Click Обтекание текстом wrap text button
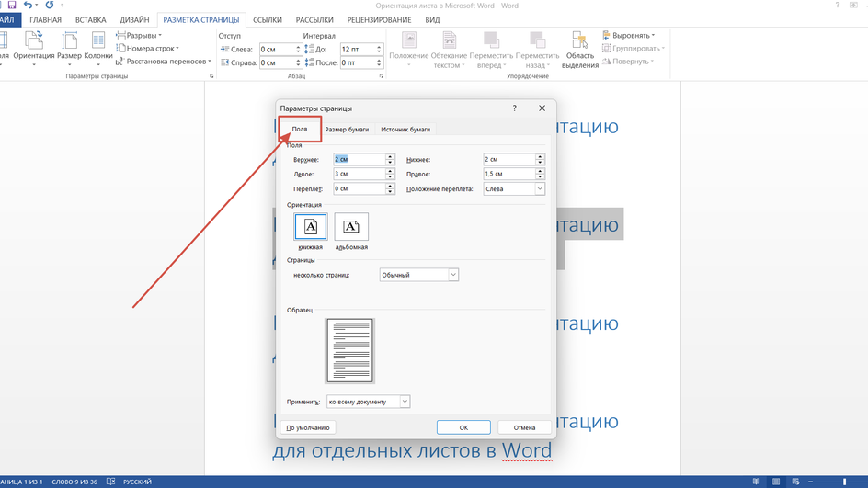 pos(449,50)
